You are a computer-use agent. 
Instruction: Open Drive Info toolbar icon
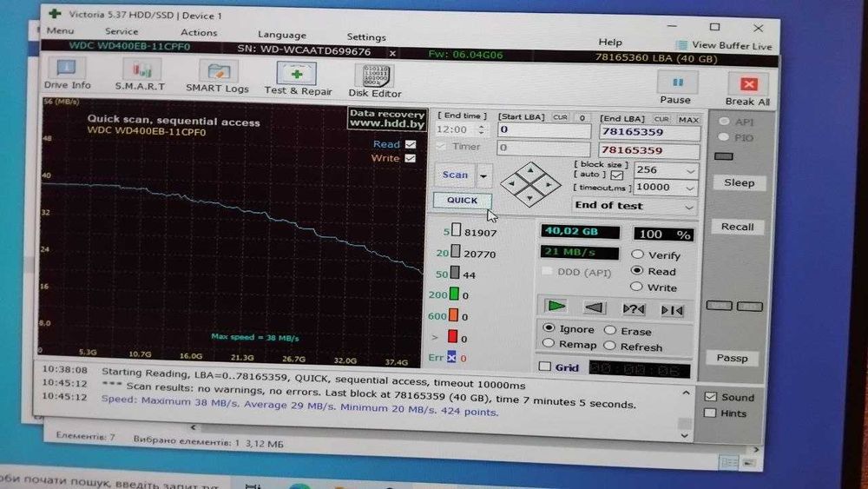click(67, 68)
